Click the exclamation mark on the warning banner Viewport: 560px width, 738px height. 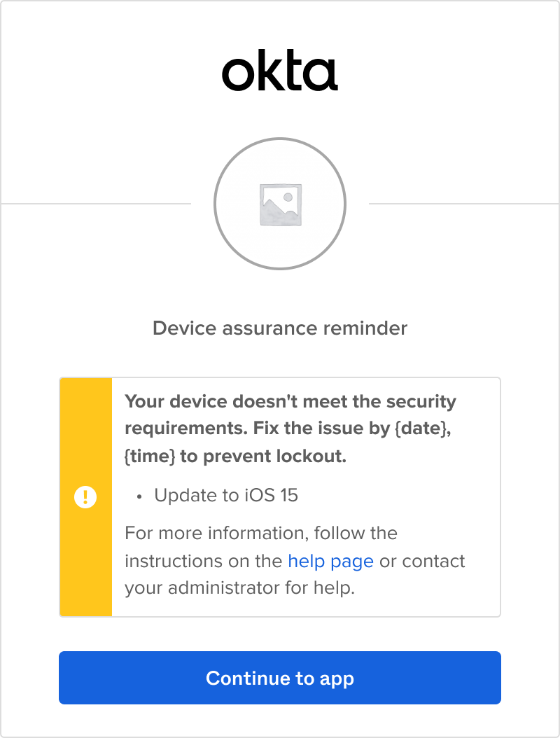pos(85,497)
